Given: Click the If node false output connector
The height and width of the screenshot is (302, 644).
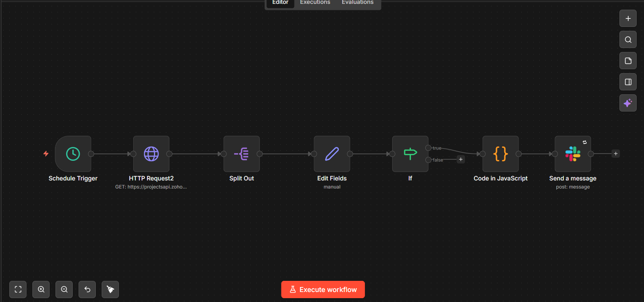Looking at the screenshot, I should (428, 160).
